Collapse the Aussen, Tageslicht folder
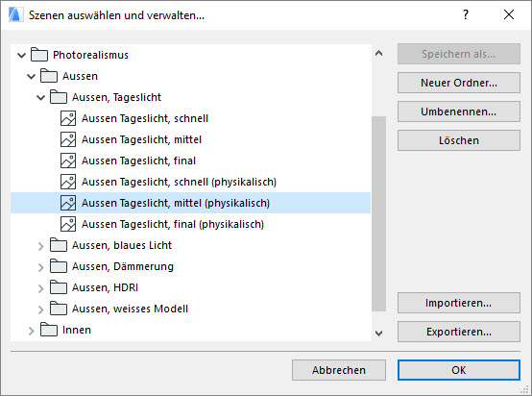This screenshot has height=396, width=532. [x=40, y=98]
